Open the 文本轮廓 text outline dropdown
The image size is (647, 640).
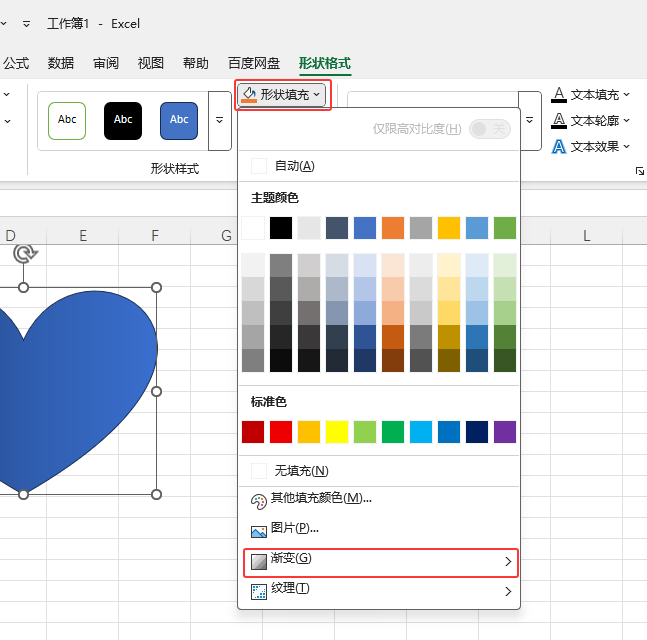[590, 120]
